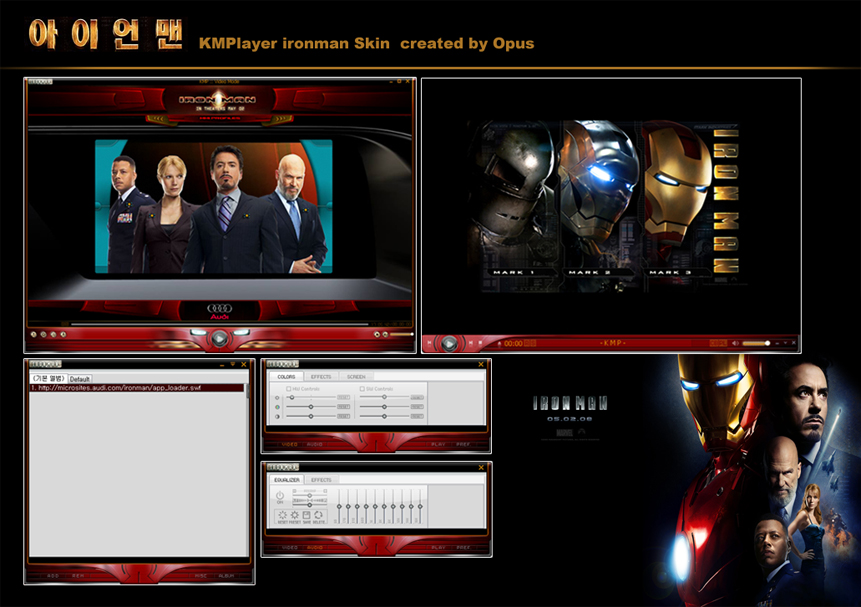The width and height of the screenshot is (861, 607).
Task: Open the equalizer PRESET icon
Action: pyautogui.click(x=295, y=515)
